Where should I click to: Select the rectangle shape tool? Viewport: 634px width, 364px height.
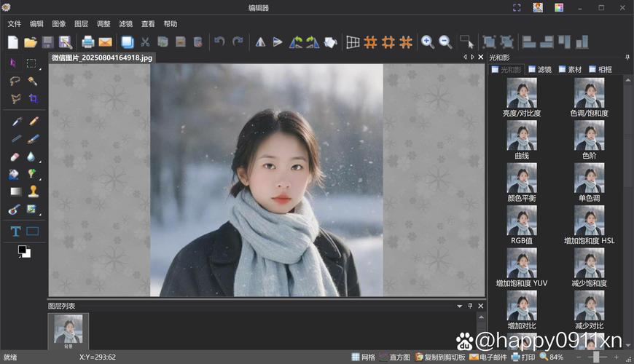coord(32,232)
